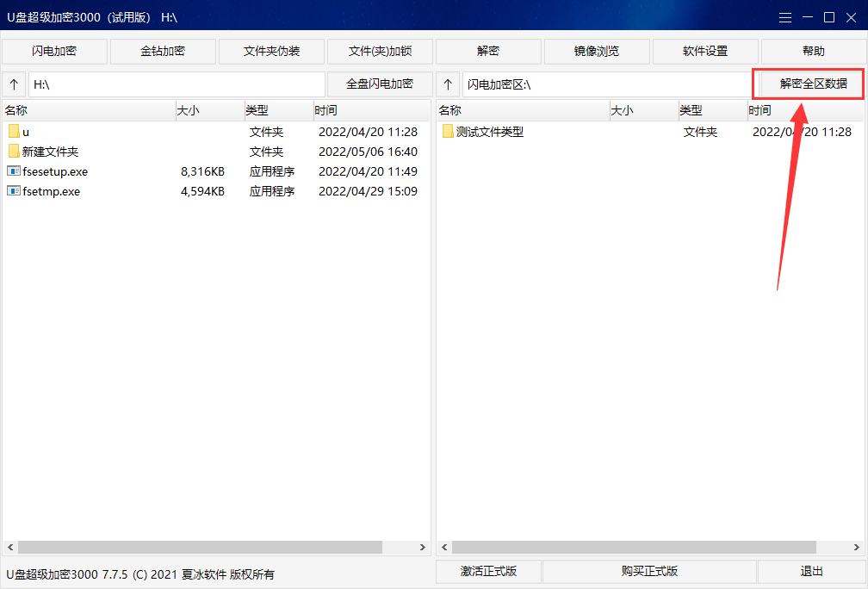Click the right pane horizontal scrollbar thumb
This screenshot has height=589, width=868.
pyautogui.click(x=634, y=547)
